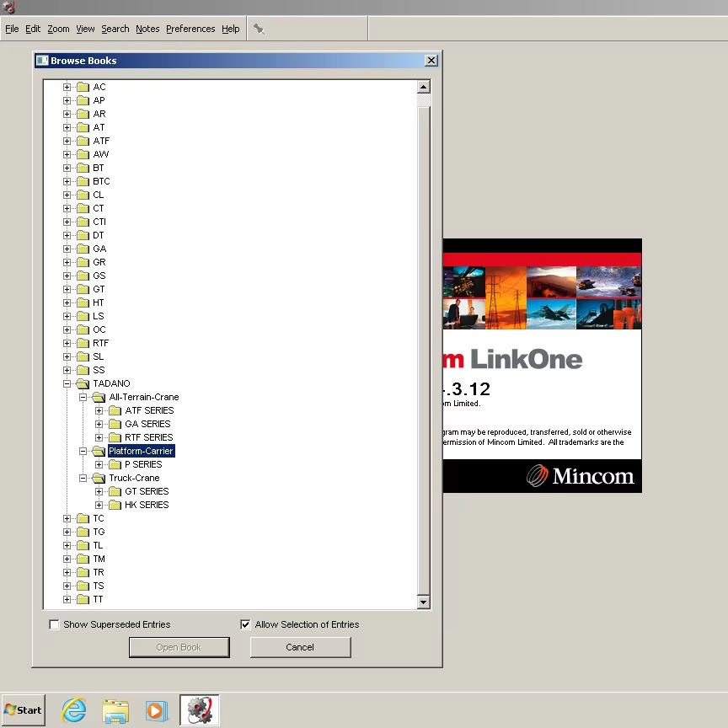
Task: Cancel the Browse Books dialog
Action: pyautogui.click(x=301, y=647)
